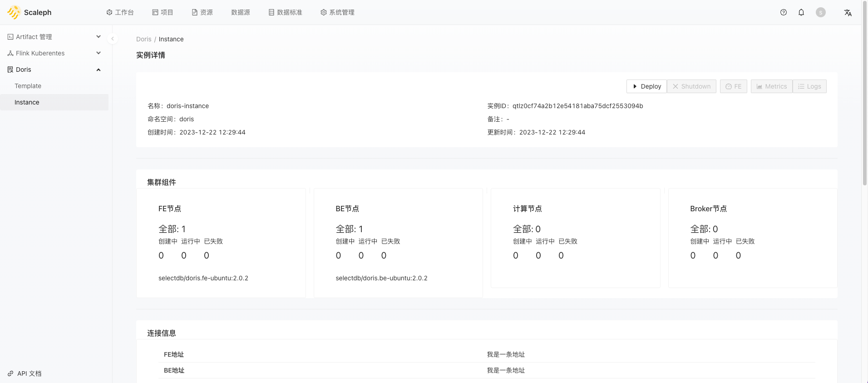Click the 创建时间 2023-12-22 12:29:44 value
Screen dimensions: 868x383
(212, 132)
